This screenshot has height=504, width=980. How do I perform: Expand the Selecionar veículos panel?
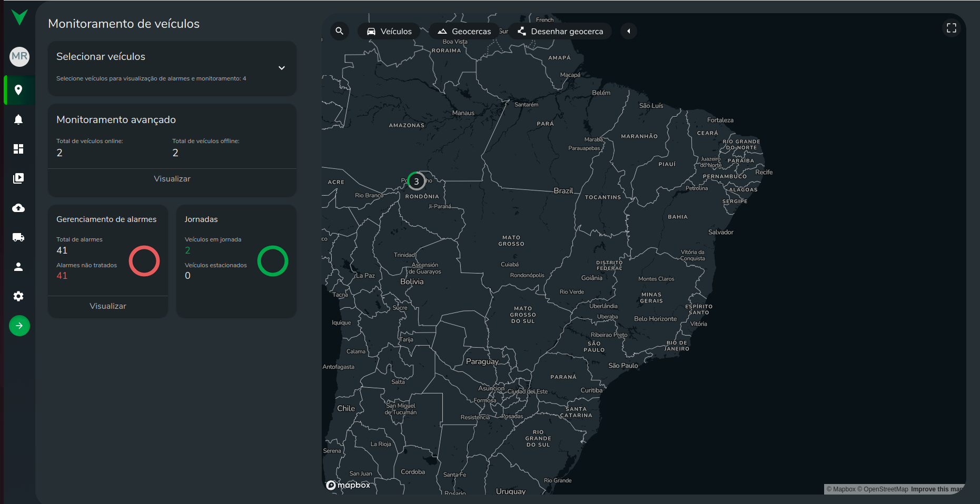click(x=282, y=68)
